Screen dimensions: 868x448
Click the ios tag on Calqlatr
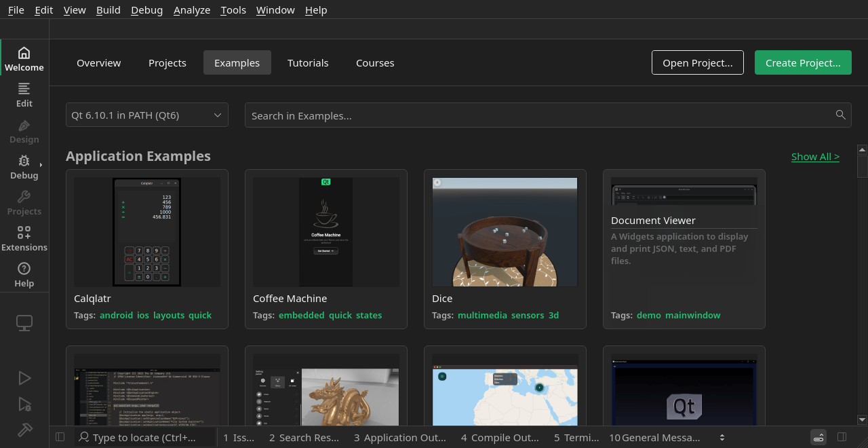click(x=143, y=315)
